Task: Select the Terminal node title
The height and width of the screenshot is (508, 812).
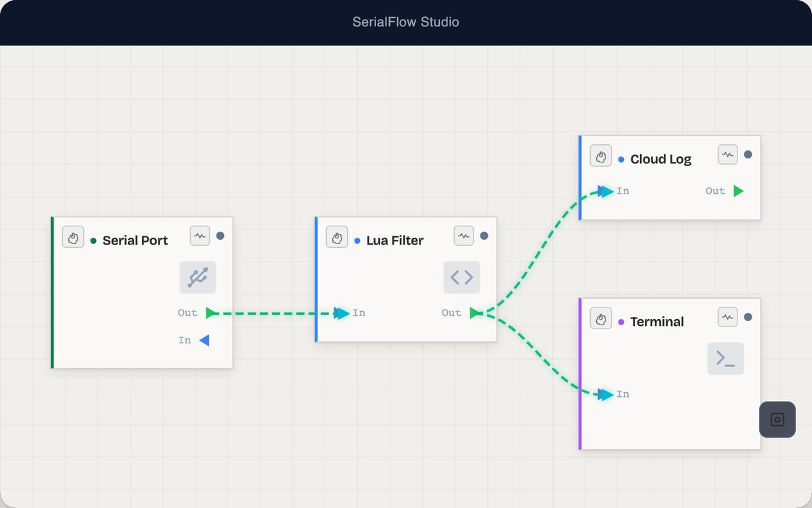Action: (657, 322)
